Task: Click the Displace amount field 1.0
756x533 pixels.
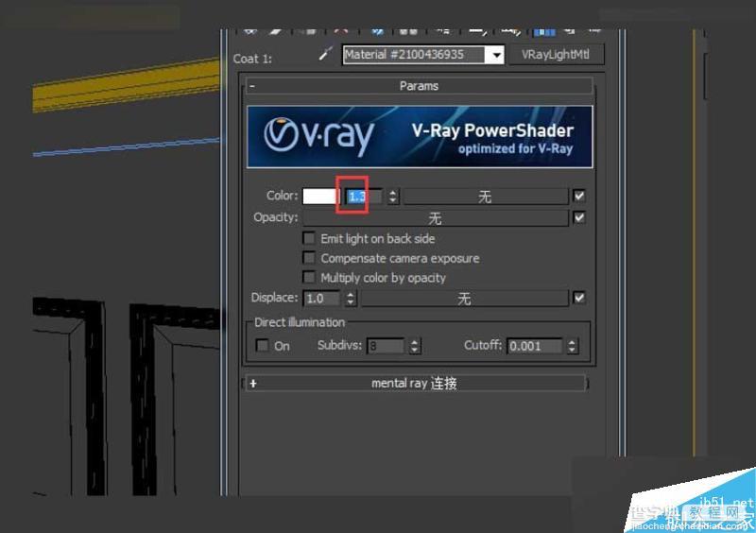Action: (321, 298)
